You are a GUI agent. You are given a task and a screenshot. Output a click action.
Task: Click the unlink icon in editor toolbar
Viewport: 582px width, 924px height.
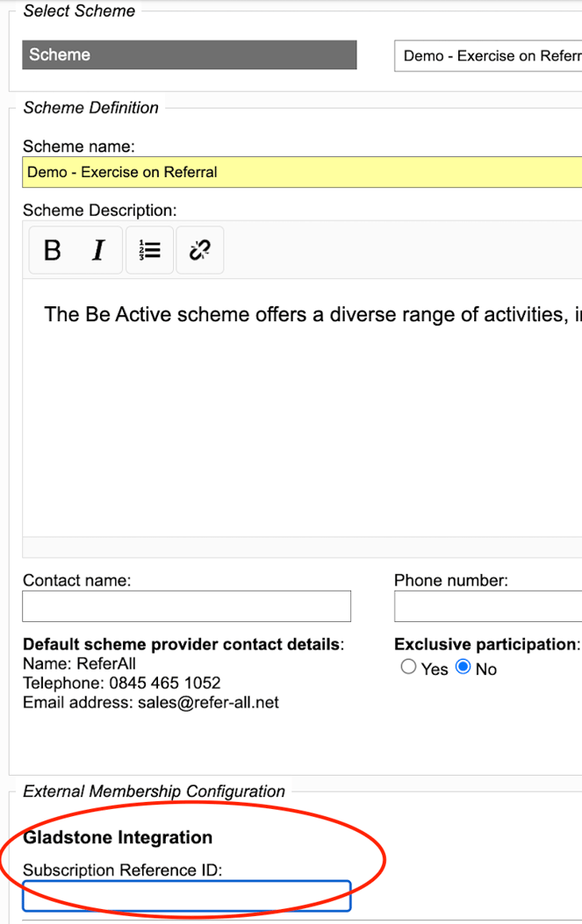[x=199, y=251]
